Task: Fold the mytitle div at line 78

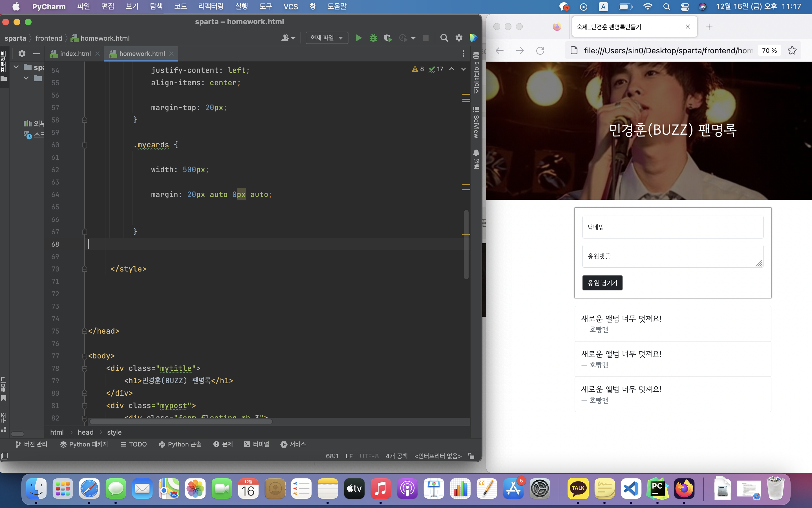Action: [85, 369]
